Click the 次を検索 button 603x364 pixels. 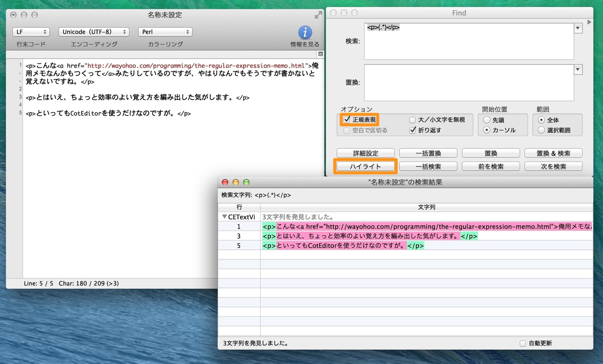553,166
